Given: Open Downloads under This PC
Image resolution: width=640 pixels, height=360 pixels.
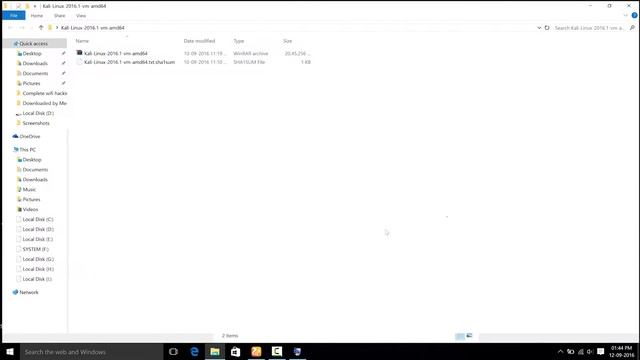Looking at the screenshot, I should [35, 180].
